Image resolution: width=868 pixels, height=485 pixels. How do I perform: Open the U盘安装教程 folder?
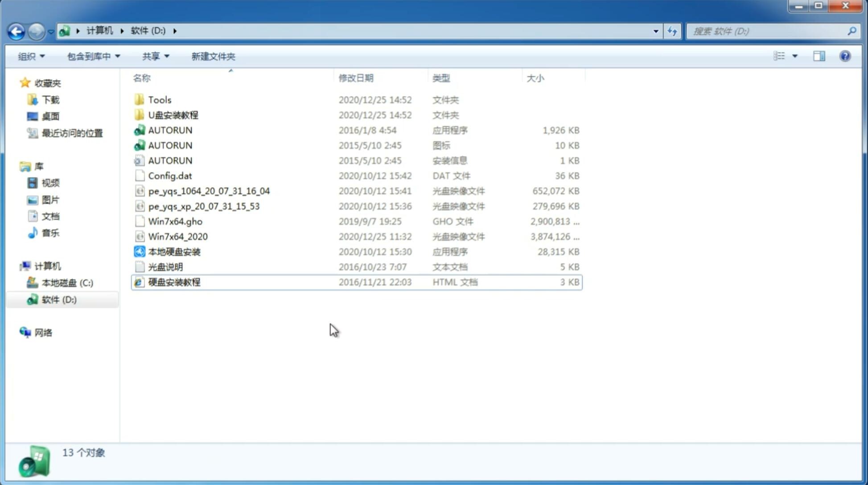[173, 115]
